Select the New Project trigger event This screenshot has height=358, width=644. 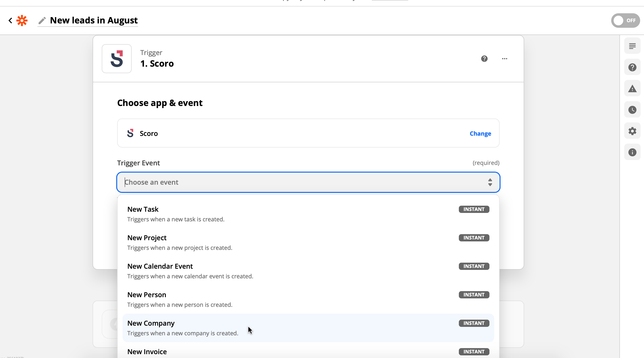(308, 243)
